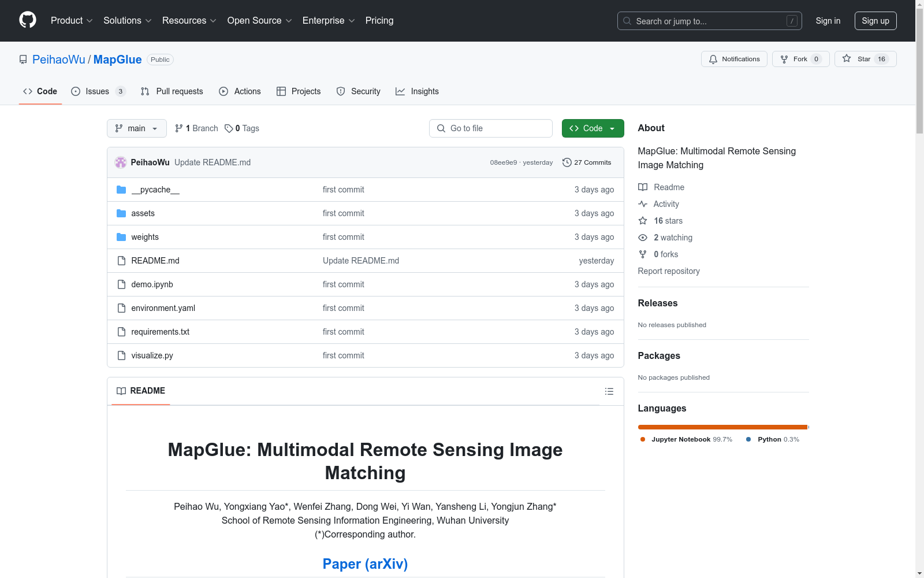Click the search magnifier icon in header
The width and height of the screenshot is (924, 578).
pos(627,21)
